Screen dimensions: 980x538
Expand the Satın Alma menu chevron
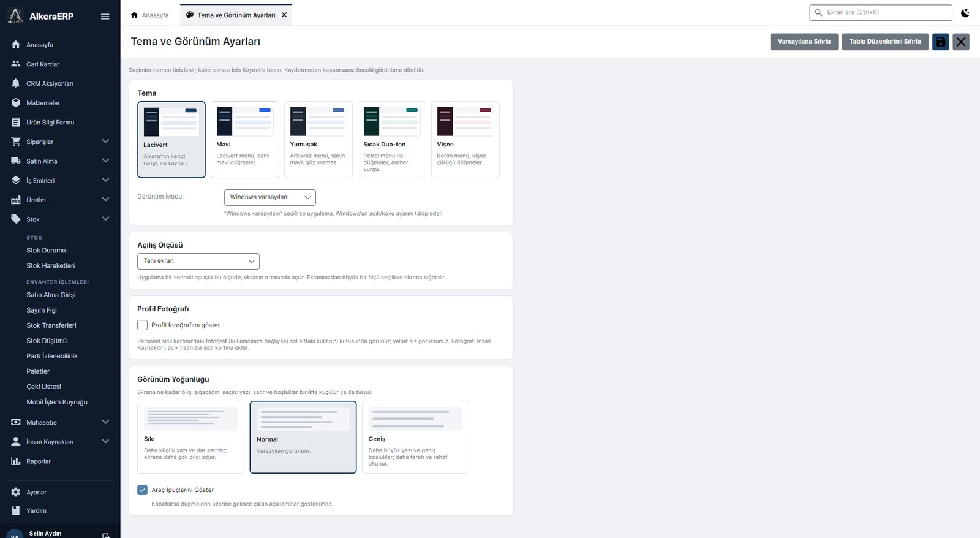105,161
